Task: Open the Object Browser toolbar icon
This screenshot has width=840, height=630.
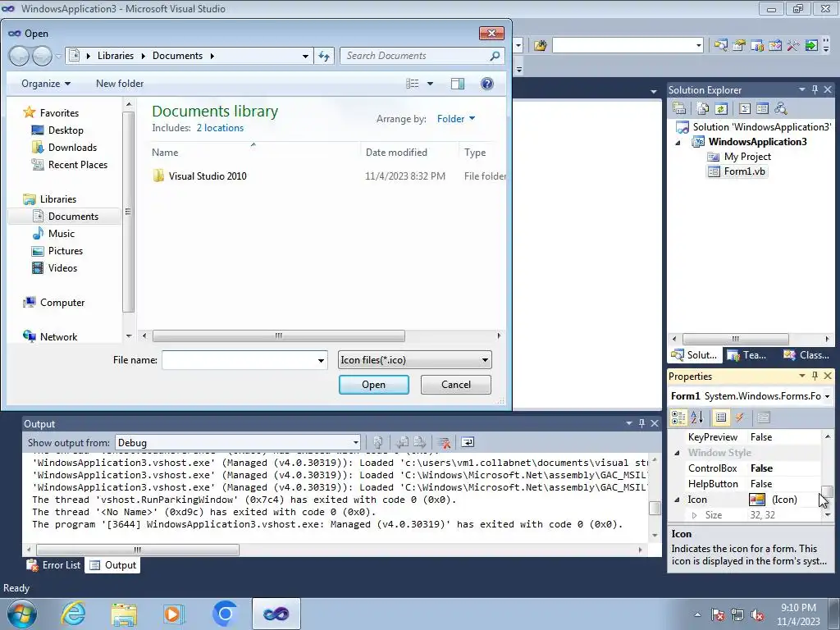Action: [757, 45]
